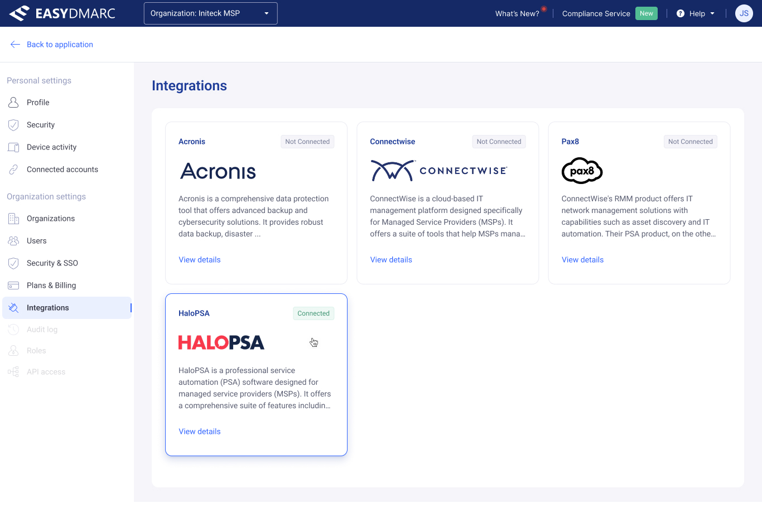Select Integrations in sidebar
Screen dimensions: 762x532
pyautogui.click(x=67, y=308)
